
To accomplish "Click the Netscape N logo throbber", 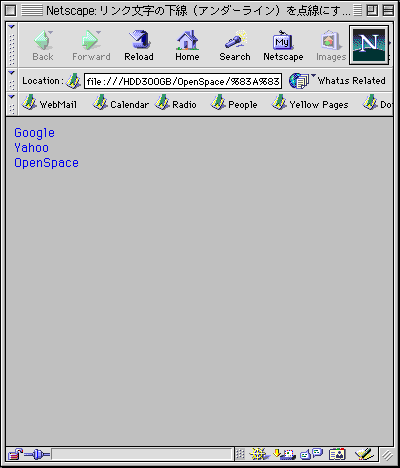I will point(369,45).
